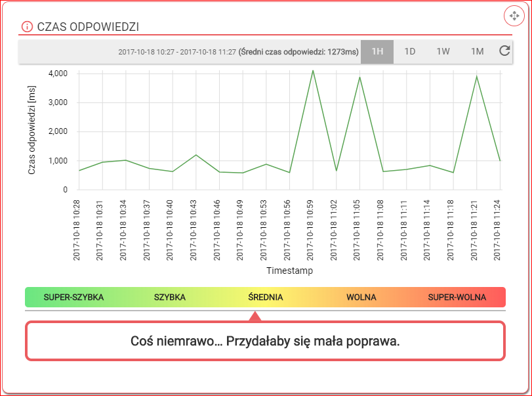Click the 'Coś niemrawo' message box
The image size is (532, 396).
point(265,341)
